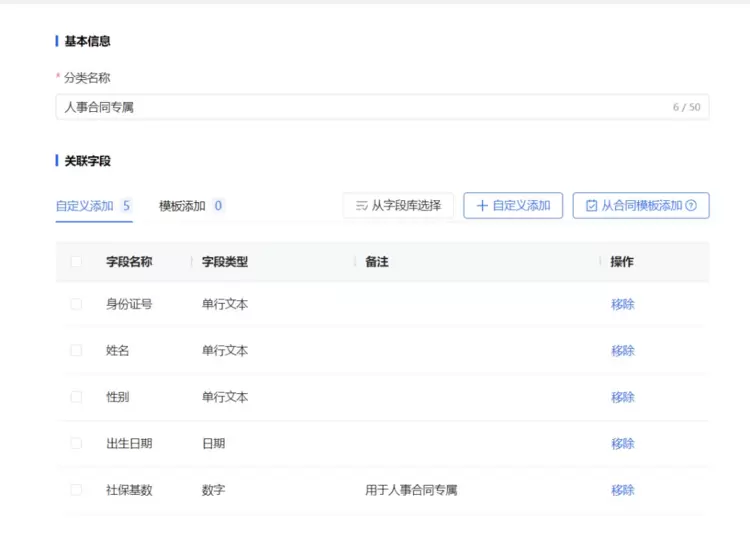750x551 pixels.
Task: Focus the 分类名称 input field
Action: pos(360,107)
